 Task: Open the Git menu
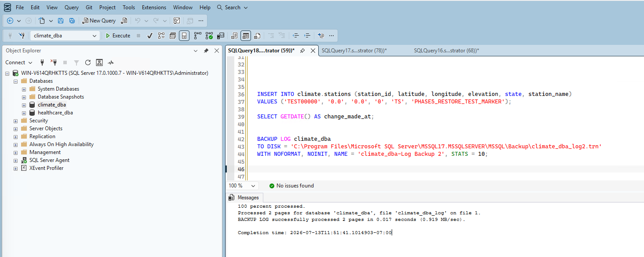(89, 7)
